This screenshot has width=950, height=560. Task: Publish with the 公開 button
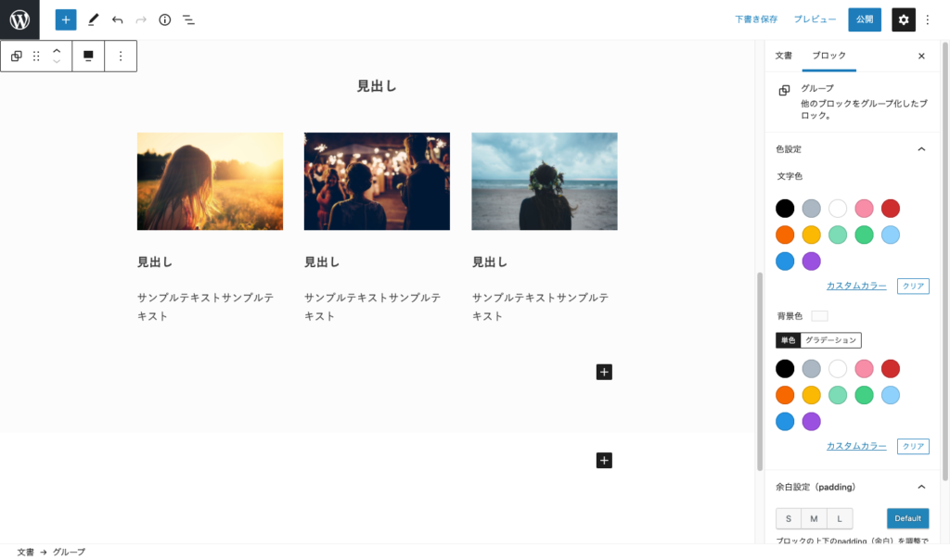[865, 19]
